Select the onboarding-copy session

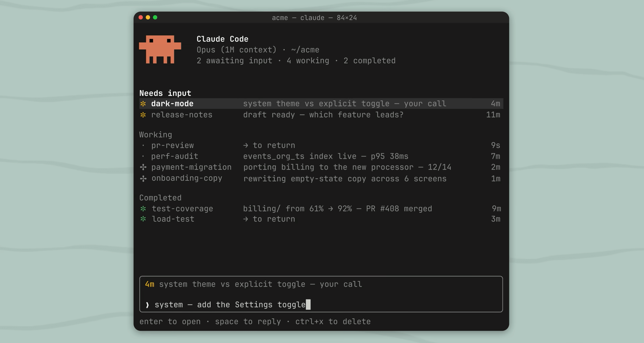[321, 179]
